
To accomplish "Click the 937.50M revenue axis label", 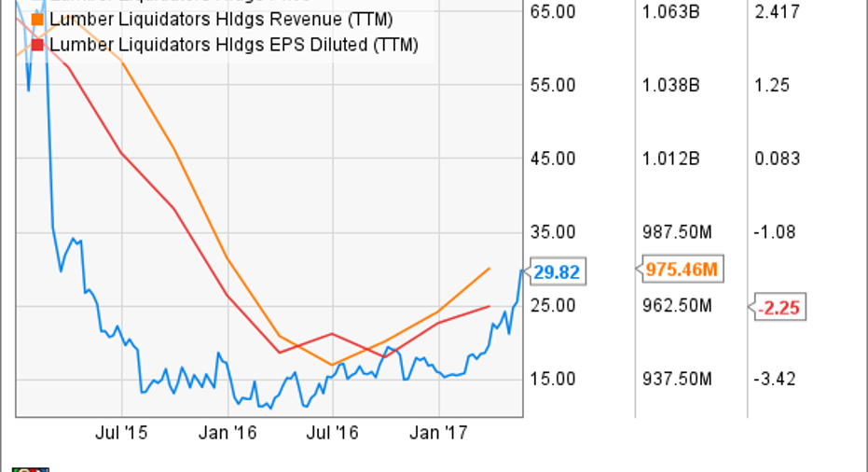I will (678, 379).
